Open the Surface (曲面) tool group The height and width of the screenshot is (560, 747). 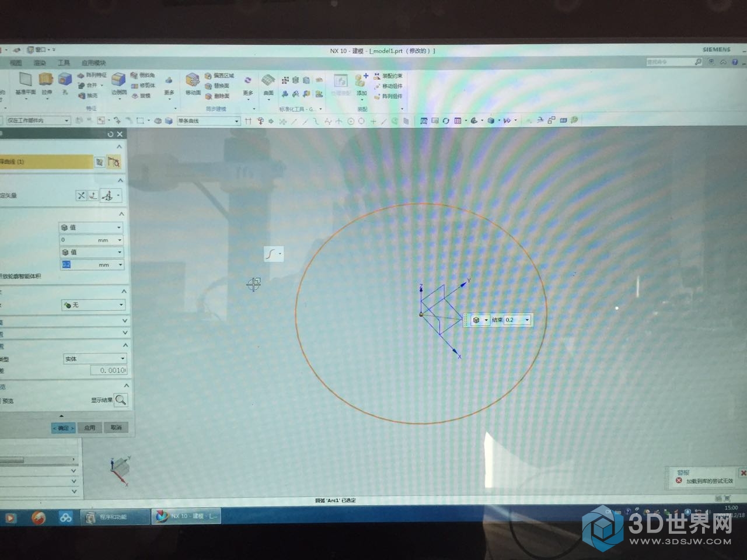coord(268,85)
